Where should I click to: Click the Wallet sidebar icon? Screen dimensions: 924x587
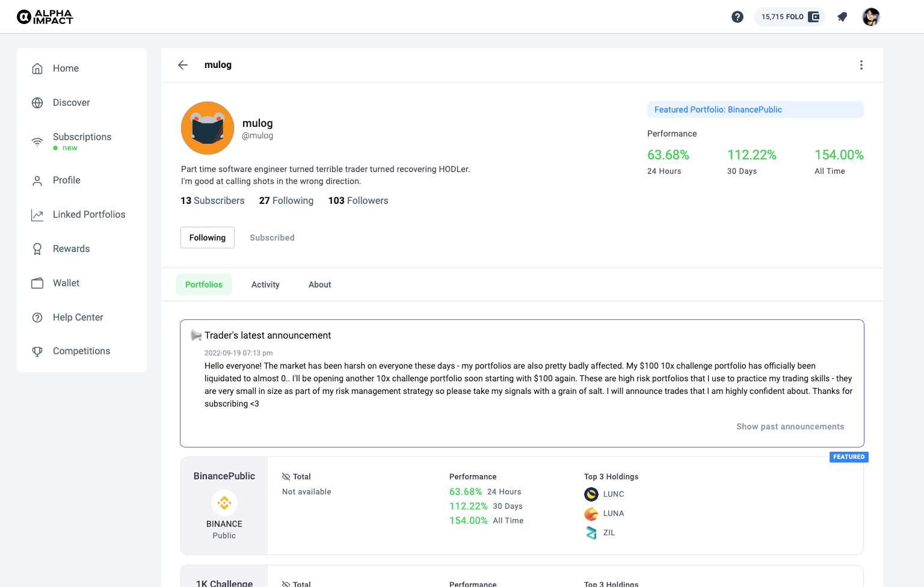click(37, 283)
